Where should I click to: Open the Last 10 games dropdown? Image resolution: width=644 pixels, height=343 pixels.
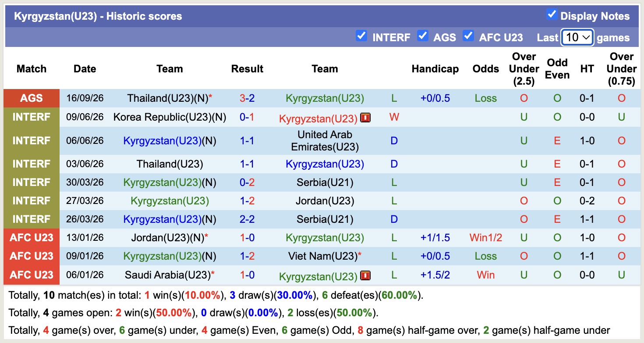tap(577, 37)
